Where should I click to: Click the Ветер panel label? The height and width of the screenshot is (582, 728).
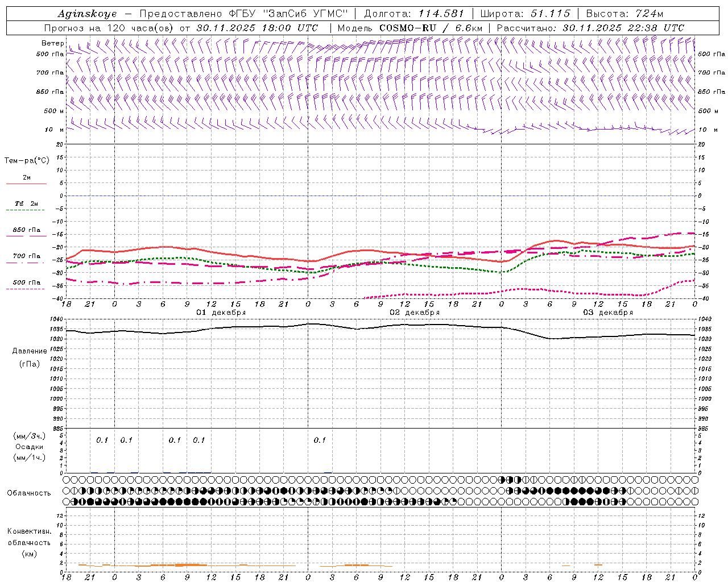[x=53, y=43]
